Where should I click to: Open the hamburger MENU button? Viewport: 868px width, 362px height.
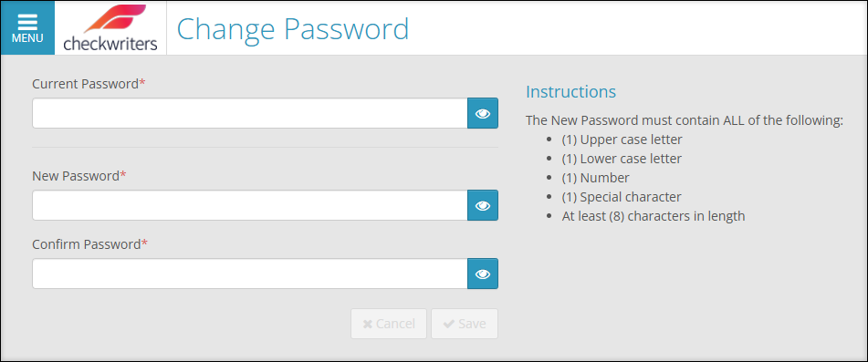tap(27, 27)
